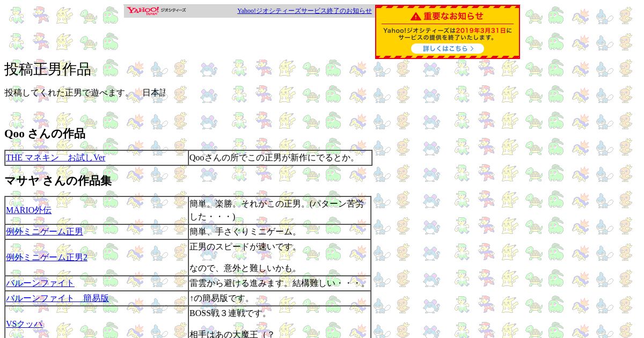The image size is (644, 338).
Task: Open the MARIO外伝 link
Action: [x=28, y=210]
